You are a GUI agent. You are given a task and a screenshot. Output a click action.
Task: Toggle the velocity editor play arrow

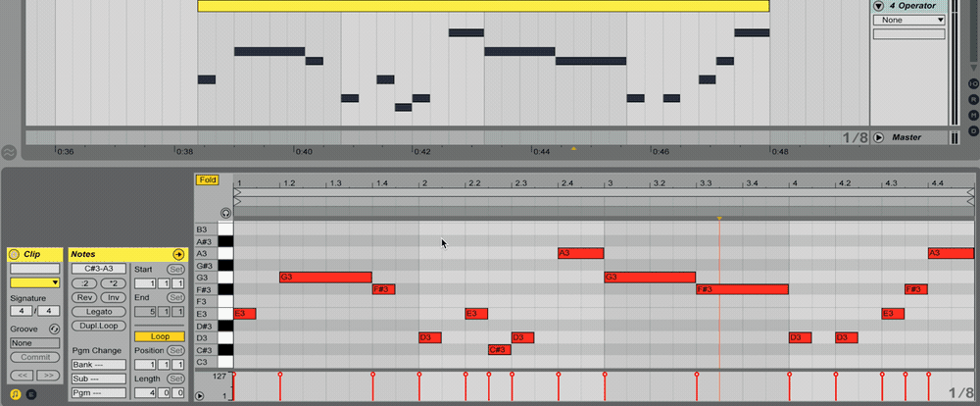click(x=200, y=395)
